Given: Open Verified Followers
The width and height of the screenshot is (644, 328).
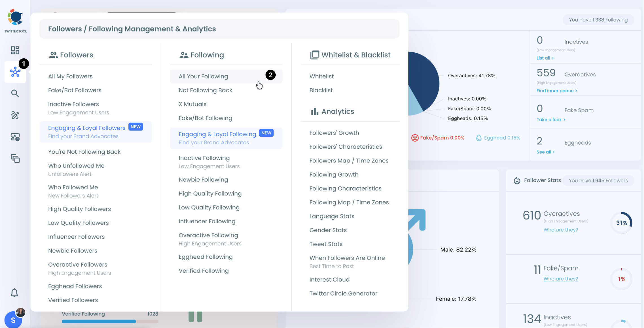Looking at the screenshot, I should [x=73, y=300].
